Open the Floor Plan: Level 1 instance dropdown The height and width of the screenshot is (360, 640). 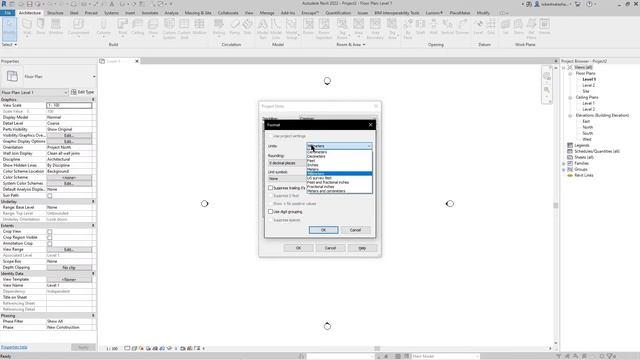34,92
